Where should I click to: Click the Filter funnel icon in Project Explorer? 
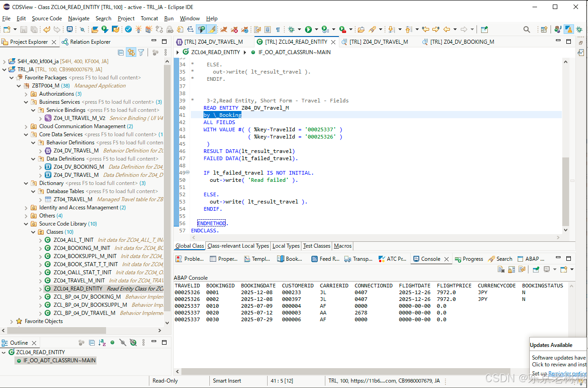141,52
